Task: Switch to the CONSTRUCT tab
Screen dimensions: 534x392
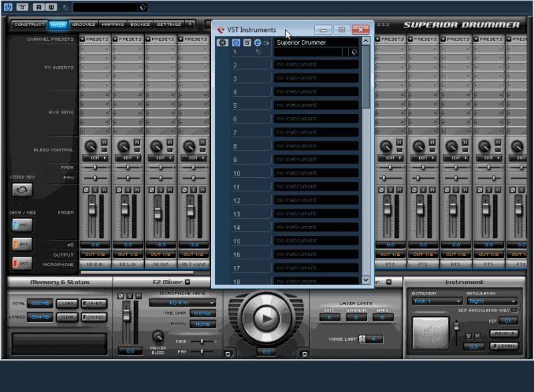Action: click(29, 25)
